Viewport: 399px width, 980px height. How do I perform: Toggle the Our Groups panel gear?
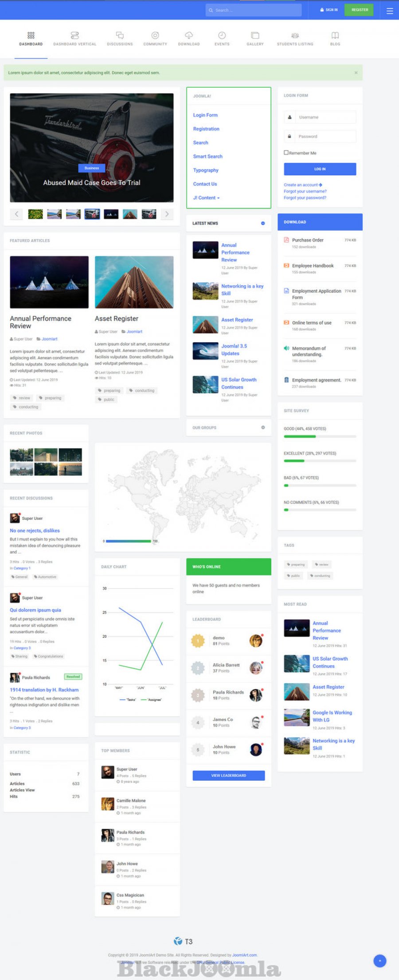tap(263, 427)
